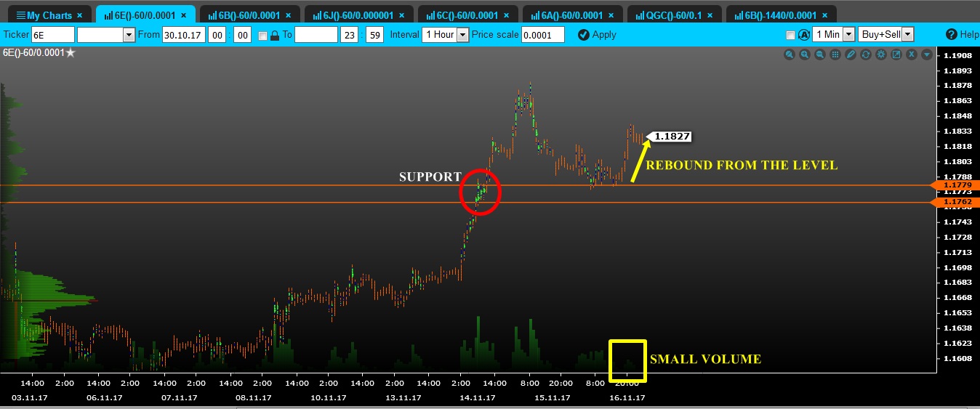Click the Apply button

point(597,34)
